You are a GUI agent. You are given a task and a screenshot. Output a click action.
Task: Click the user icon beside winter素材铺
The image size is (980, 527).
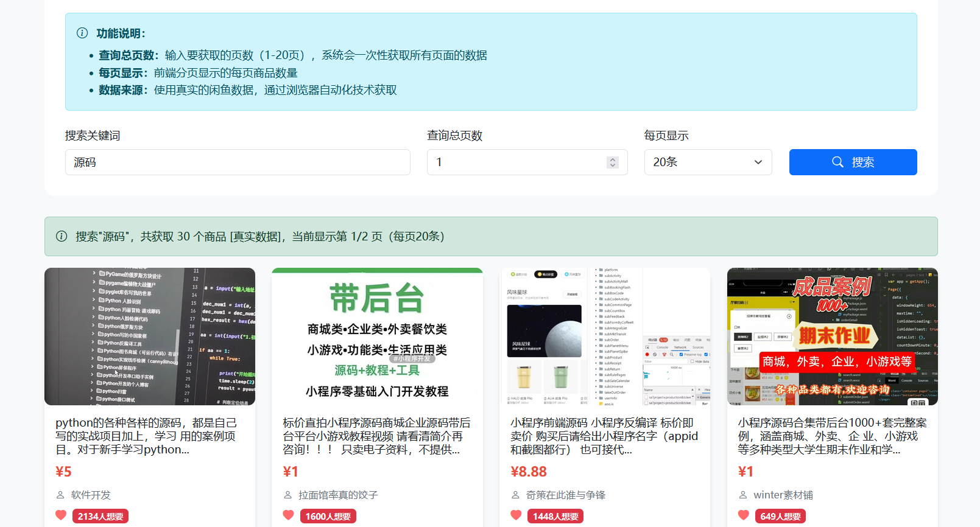click(743, 495)
